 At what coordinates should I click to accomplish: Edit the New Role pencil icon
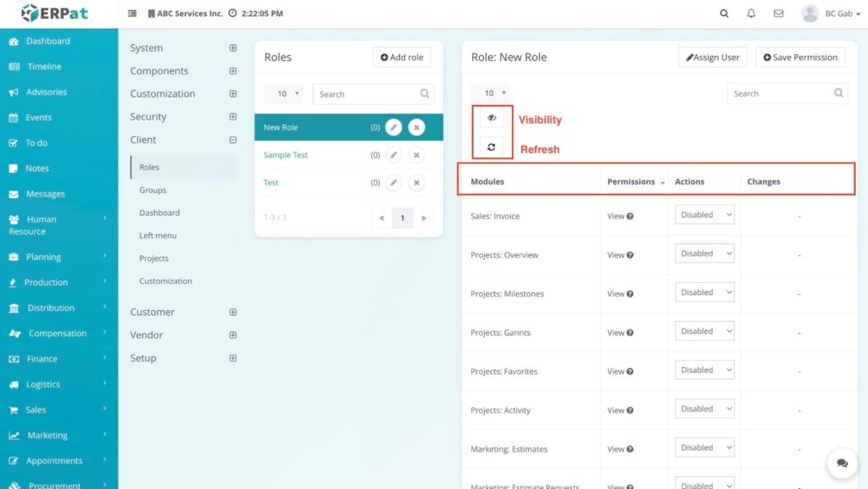coord(393,127)
